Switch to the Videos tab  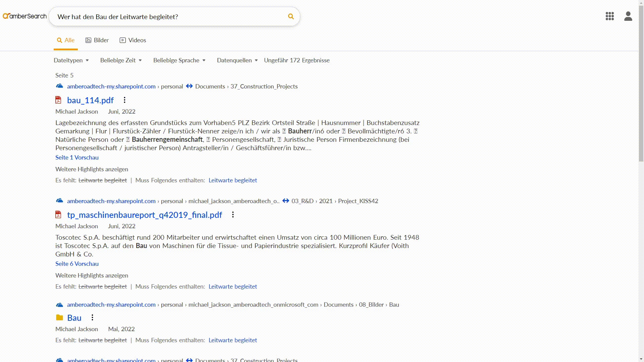[132, 40]
